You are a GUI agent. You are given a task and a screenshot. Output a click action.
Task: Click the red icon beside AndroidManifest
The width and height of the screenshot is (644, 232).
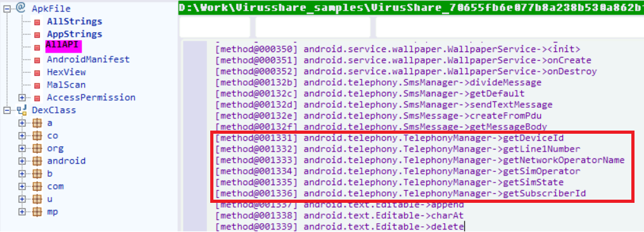pos(37,60)
